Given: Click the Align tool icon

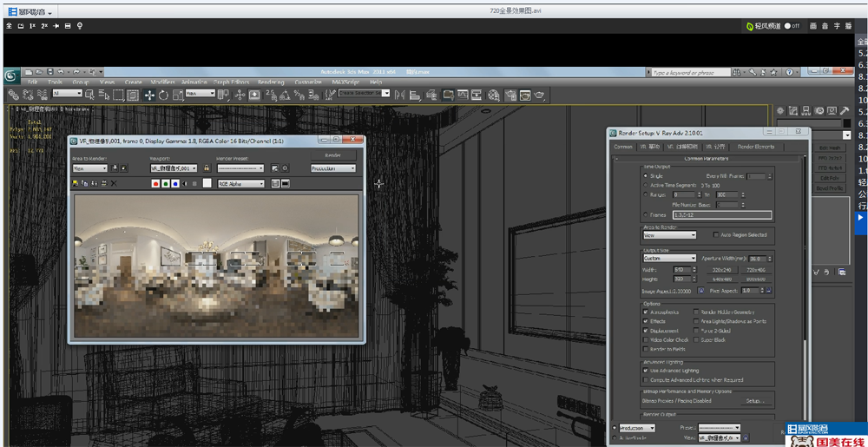Looking at the screenshot, I should click(x=413, y=95).
